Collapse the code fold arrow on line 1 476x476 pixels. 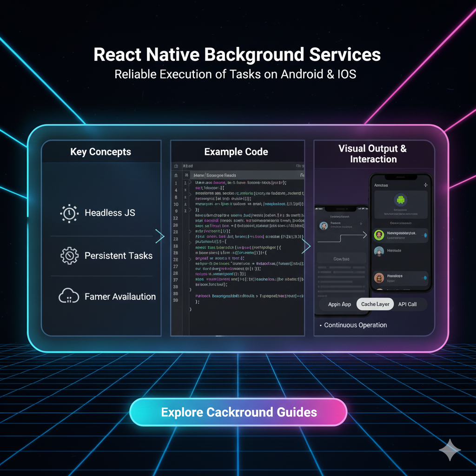click(x=190, y=182)
